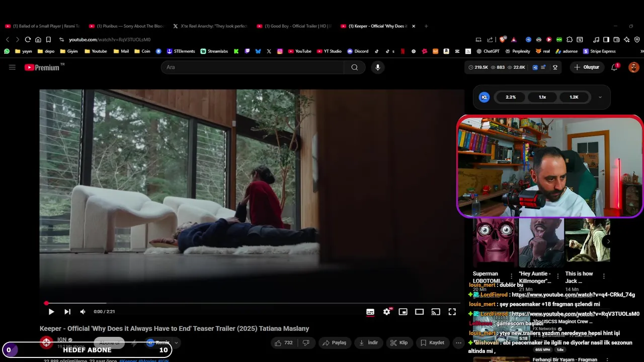This screenshot has height=362, width=644.
Task: Open Hey Auntie Killmonger short thumbnail
Action: pos(541,242)
